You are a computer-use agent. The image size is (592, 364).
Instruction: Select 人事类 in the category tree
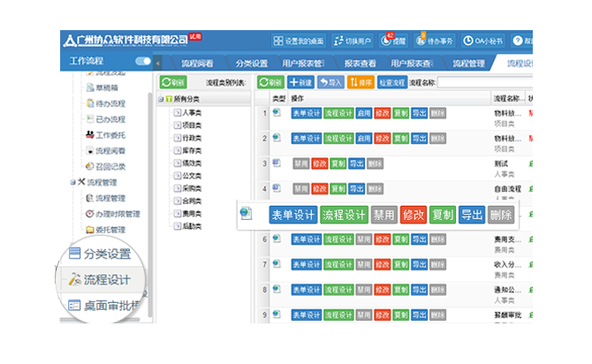pos(188,113)
